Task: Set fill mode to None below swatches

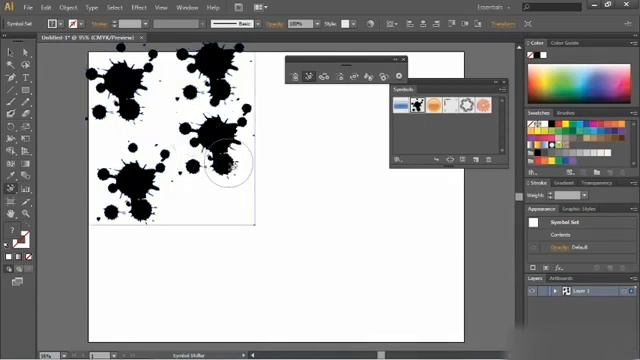Action: 29,257
